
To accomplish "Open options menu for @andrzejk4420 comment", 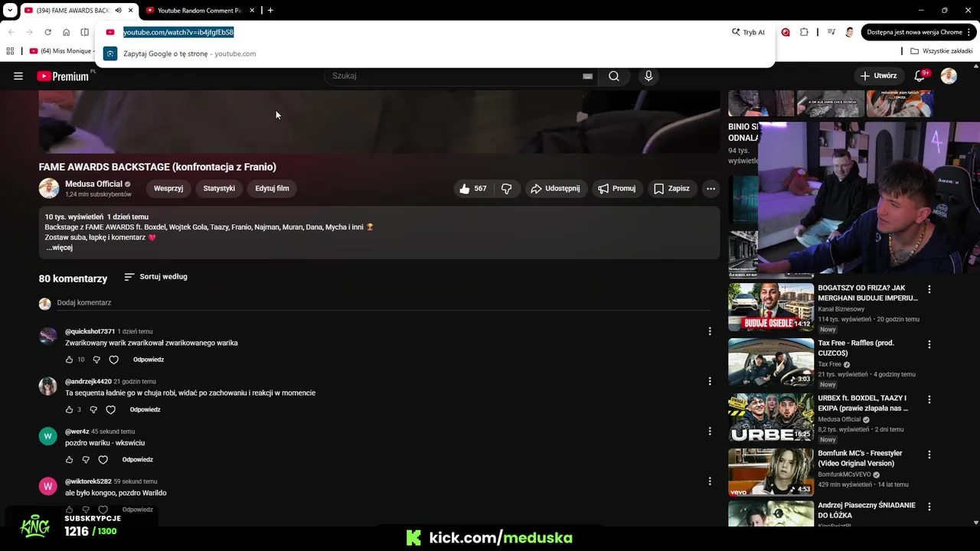I will pyautogui.click(x=710, y=381).
